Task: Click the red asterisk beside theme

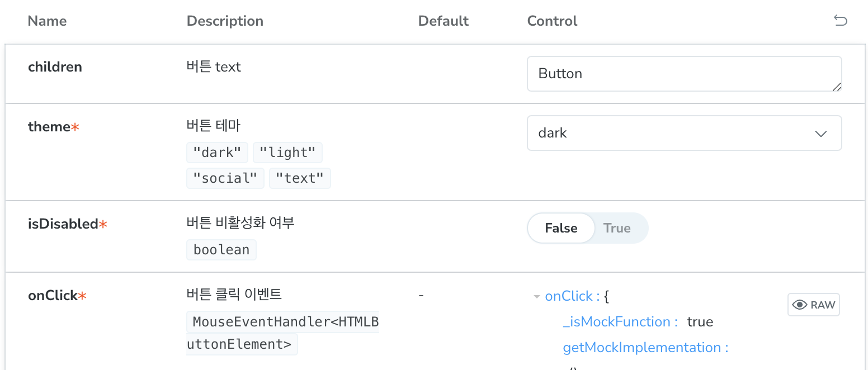Action: click(76, 127)
